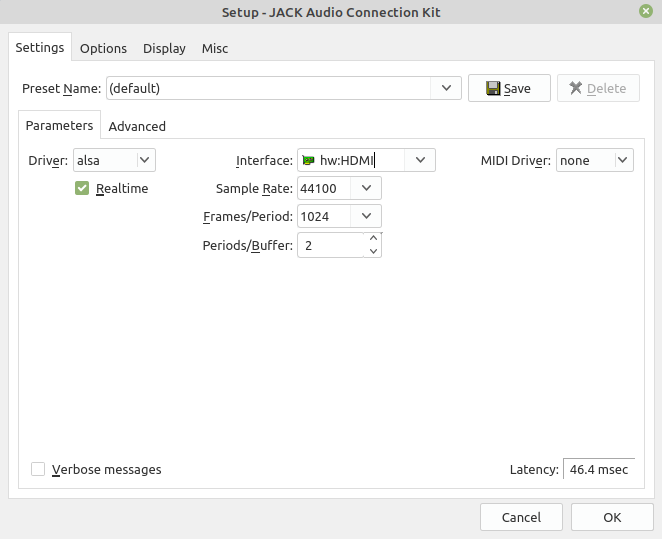This screenshot has width=662, height=539.
Task: Click the floppy disk Save icon
Action: click(493, 88)
